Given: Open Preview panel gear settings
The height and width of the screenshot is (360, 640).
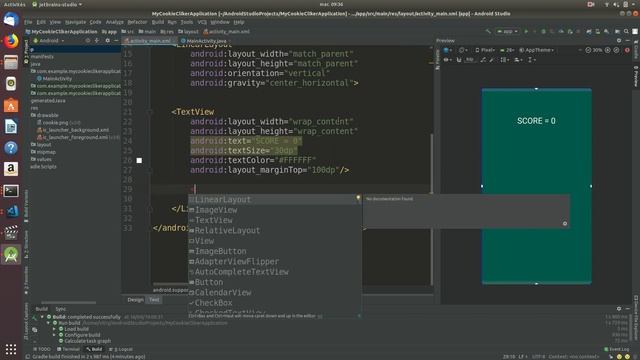Looking at the screenshot, I should 619,40.
